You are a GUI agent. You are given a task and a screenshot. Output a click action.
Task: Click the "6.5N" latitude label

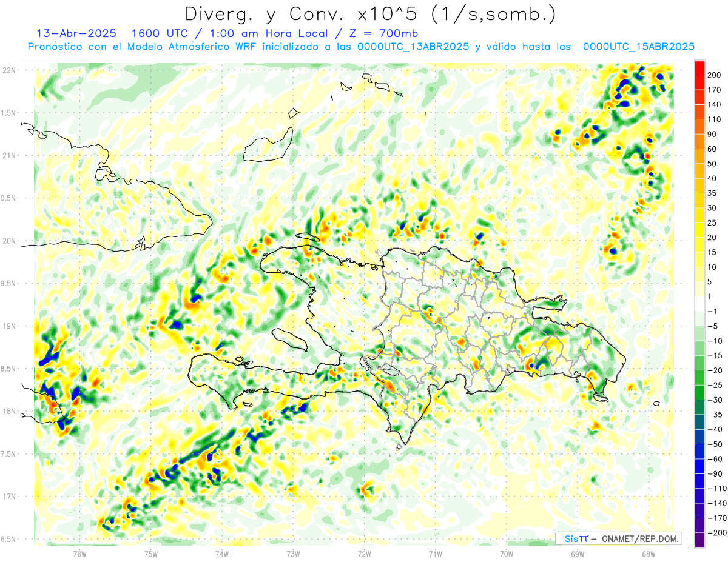tap(8, 539)
